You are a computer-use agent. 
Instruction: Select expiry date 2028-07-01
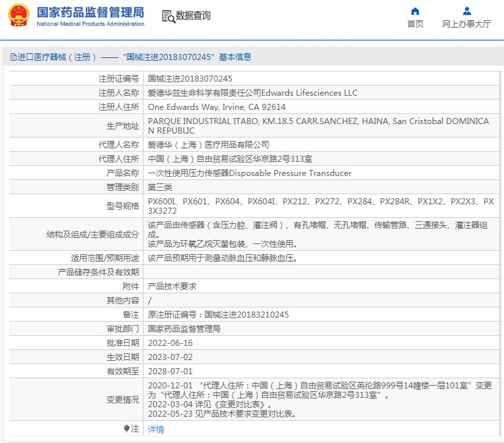point(170,372)
